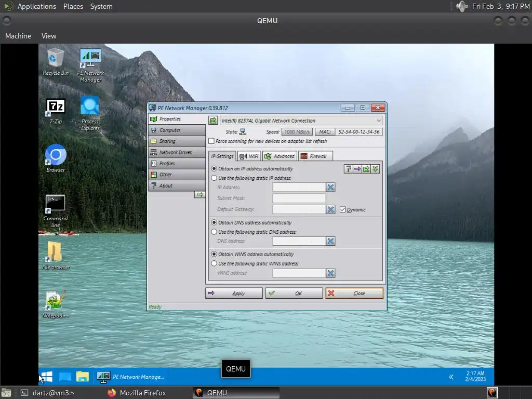Click the IP Address input field
This screenshot has height=399, width=532.
point(299,187)
